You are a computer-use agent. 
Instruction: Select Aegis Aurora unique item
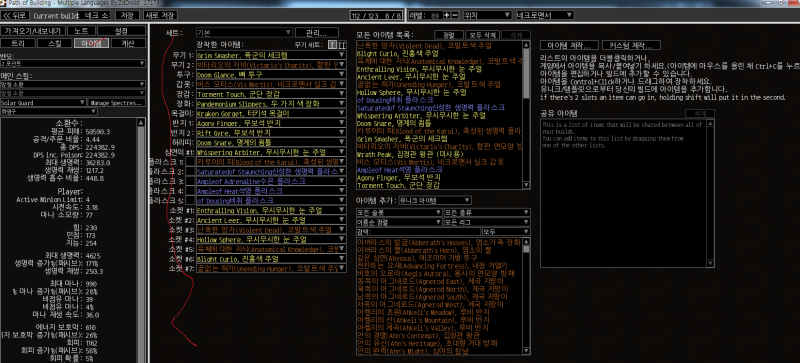point(439,273)
